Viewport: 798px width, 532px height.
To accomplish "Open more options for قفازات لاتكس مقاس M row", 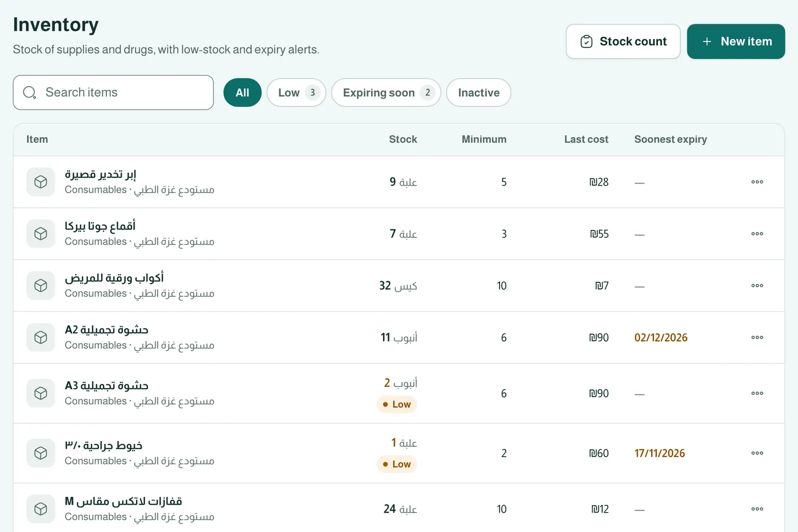I will click(x=757, y=509).
